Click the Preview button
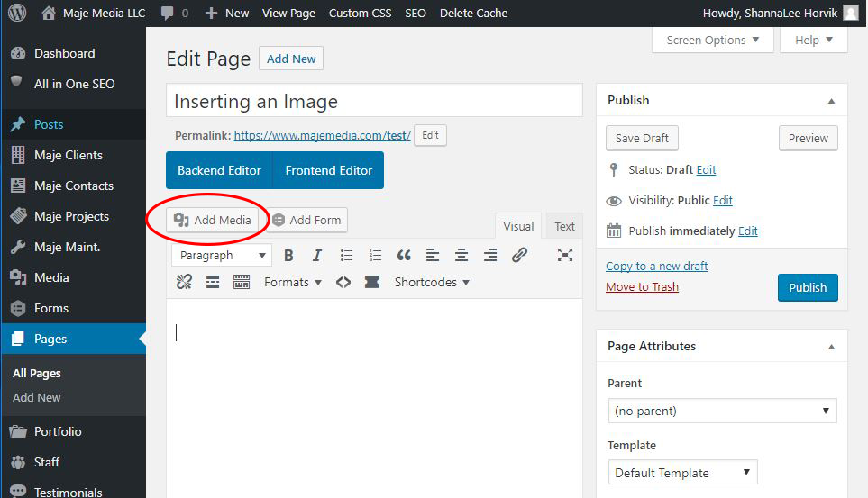 pos(809,139)
